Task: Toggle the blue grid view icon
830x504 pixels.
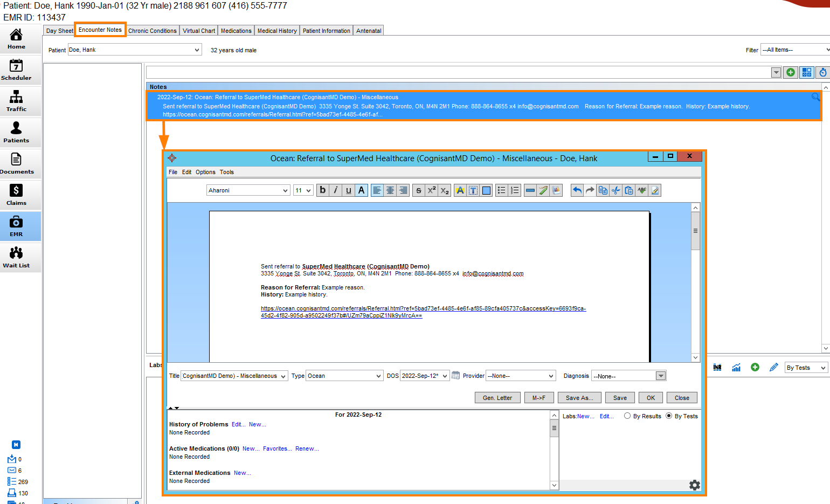Action: tap(807, 72)
